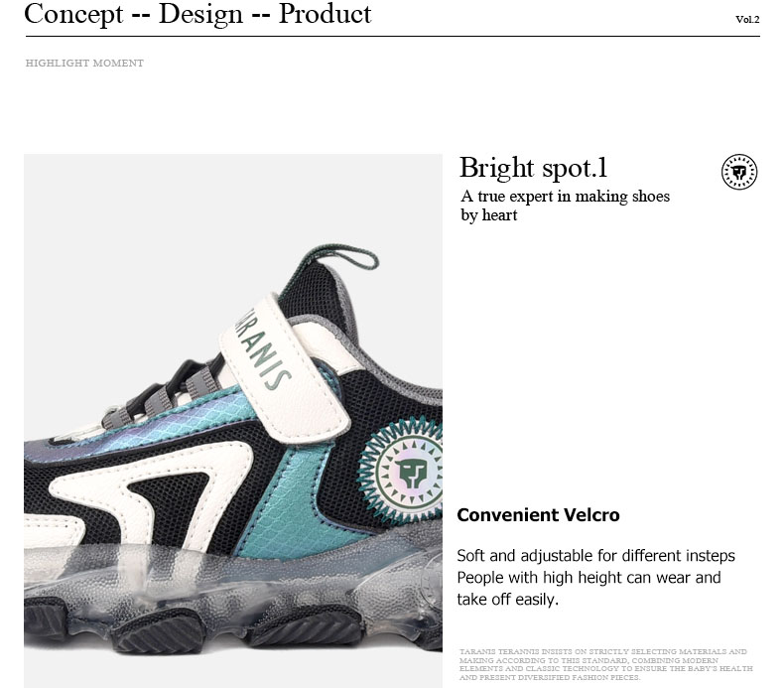Click the 'A true expert in making shoes' tagline
Image resolution: width=784 pixels, height=688 pixels.
point(565,197)
